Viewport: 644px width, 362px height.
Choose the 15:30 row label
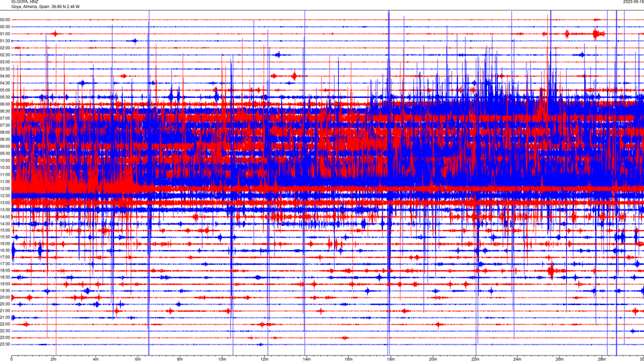[5, 237]
